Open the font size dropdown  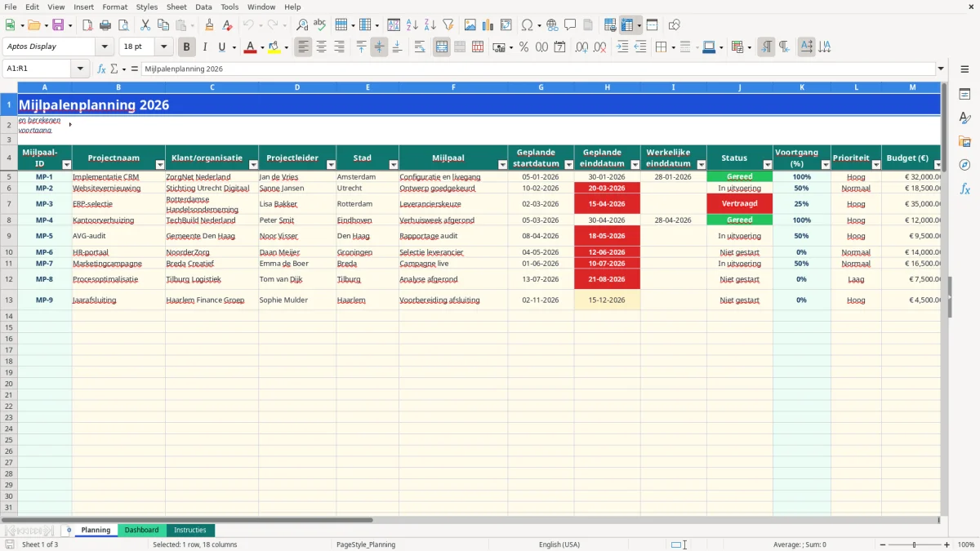point(163,47)
